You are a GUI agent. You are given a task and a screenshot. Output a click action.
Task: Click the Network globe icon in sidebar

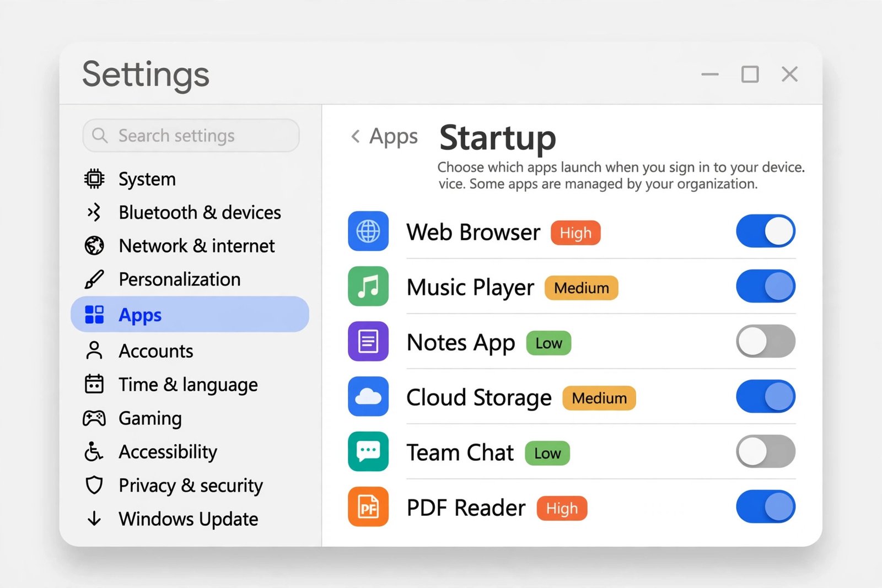click(94, 246)
